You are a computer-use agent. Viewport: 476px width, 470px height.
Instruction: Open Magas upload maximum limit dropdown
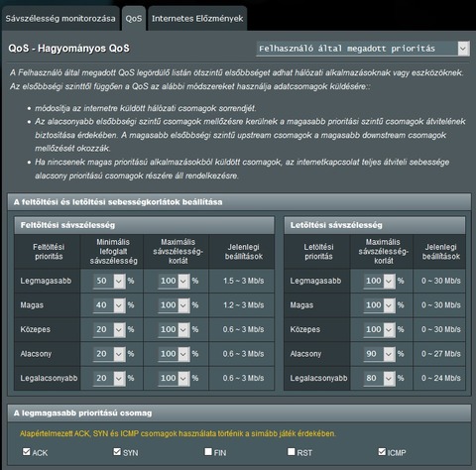(x=174, y=305)
